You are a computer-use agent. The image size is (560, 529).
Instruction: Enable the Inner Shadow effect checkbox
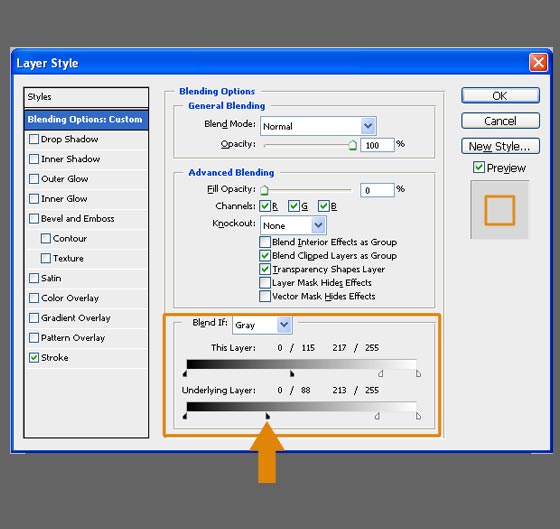[34, 159]
